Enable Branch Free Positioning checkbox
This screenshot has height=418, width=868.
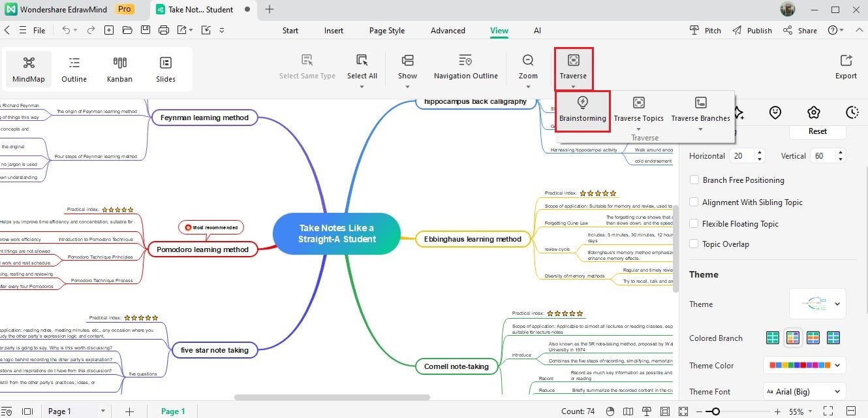click(694, 180)
